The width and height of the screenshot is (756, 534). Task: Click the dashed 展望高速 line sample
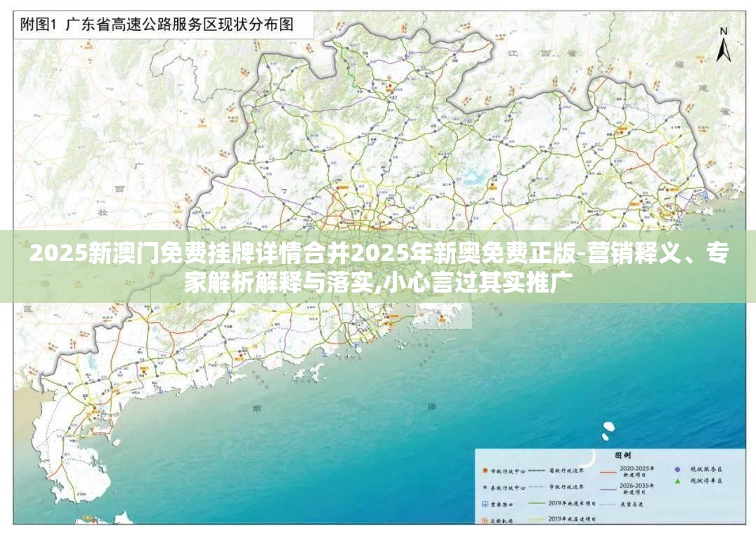click(608, 504)
